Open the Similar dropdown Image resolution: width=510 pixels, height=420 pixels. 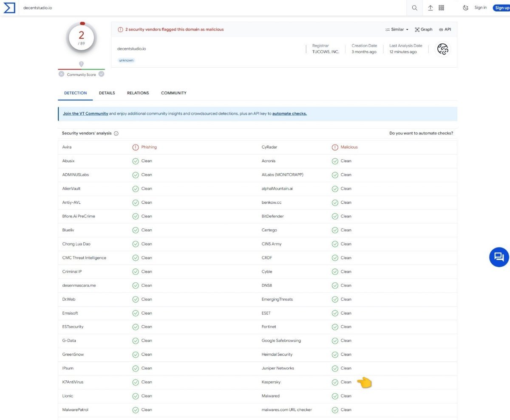[x=397, y=29]
